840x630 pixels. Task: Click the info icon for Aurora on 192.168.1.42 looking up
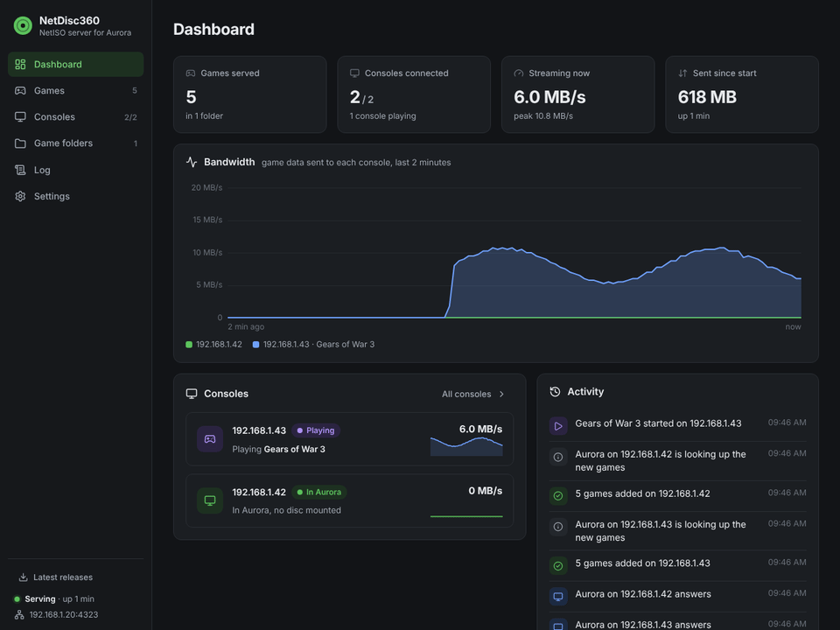(558, 457)
